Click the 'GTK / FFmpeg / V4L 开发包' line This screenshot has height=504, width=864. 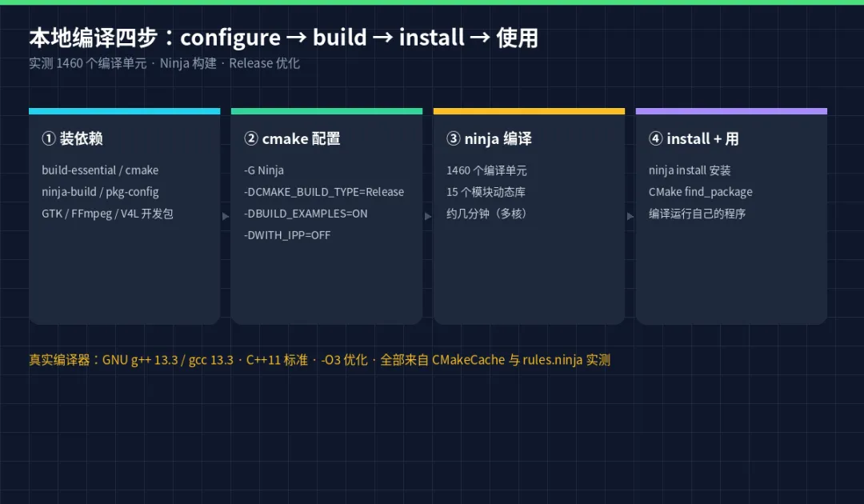tap(107, 214)
